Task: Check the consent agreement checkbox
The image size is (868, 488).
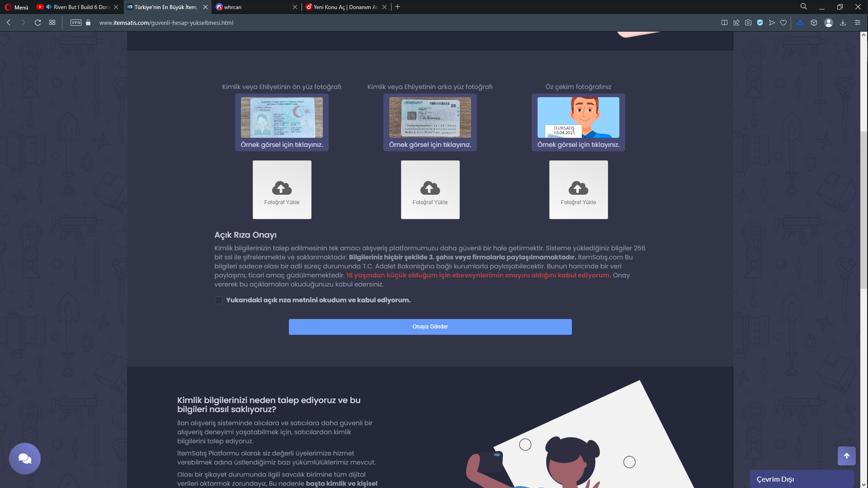Action: click(218, 300)
